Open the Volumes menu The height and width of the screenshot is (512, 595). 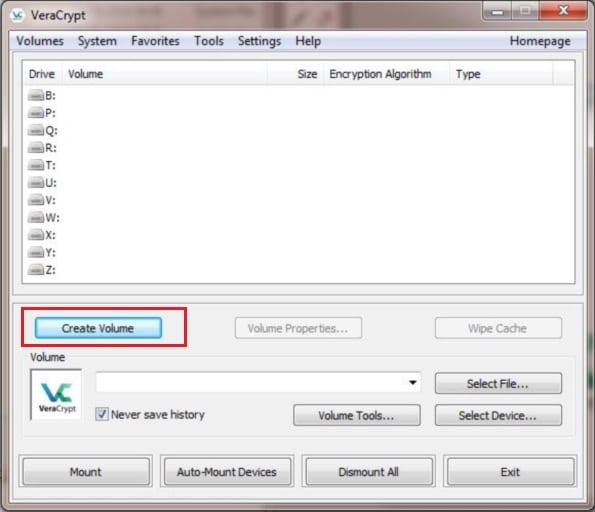pos(40,41)
